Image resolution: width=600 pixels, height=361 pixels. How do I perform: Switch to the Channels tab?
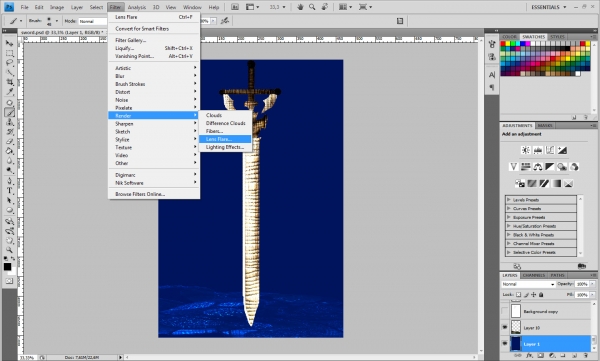534,275
